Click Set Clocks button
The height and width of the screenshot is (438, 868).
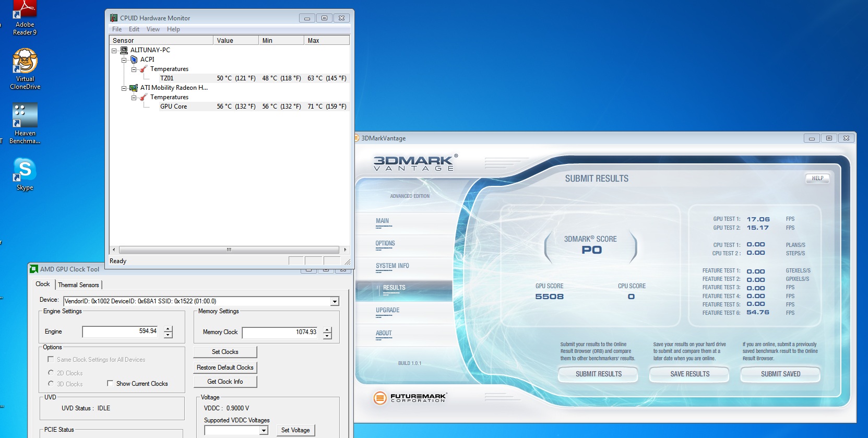click(225, 352)
